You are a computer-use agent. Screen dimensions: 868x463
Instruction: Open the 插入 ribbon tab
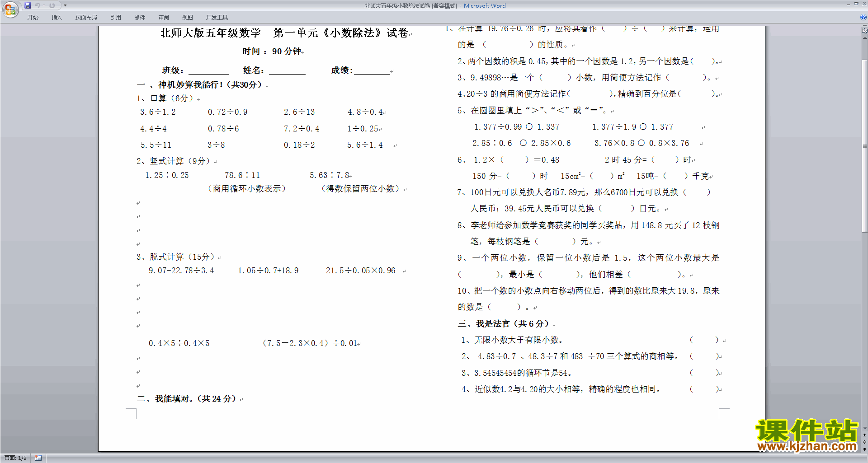57,17
